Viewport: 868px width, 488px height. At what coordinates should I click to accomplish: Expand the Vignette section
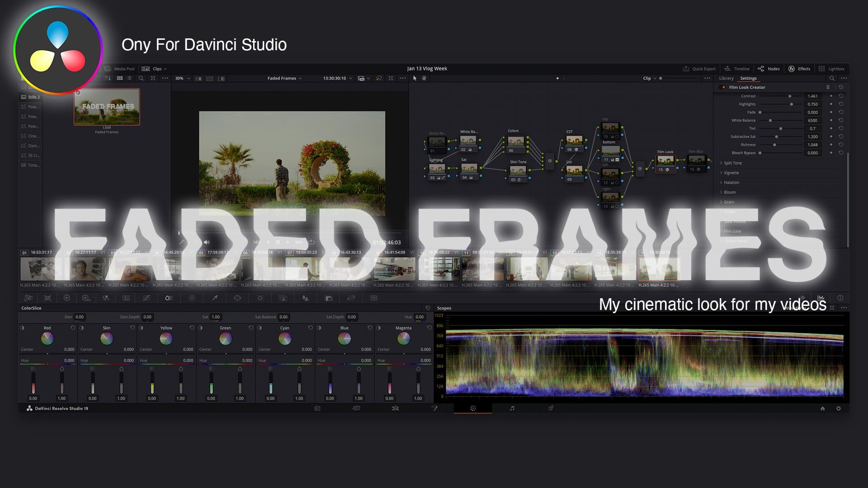pyautogui.click(x=729, y=173)
